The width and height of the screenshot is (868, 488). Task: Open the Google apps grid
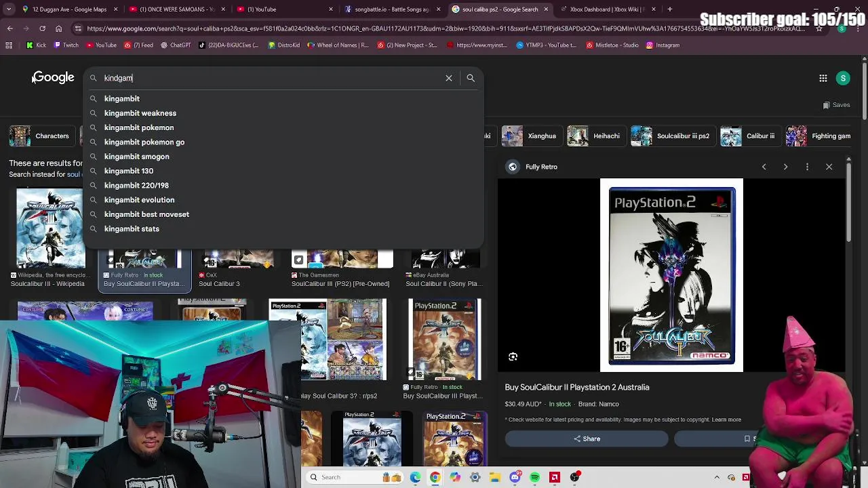pyautogui.click(x=823, y=78)
